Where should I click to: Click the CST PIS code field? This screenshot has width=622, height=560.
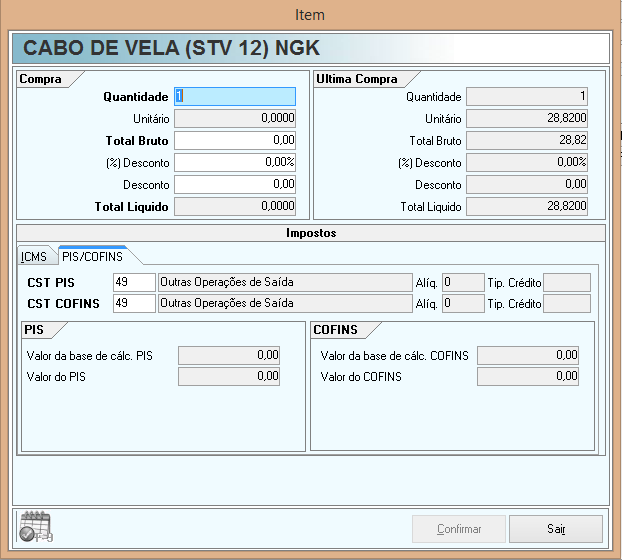pyautogui.click(x=134, y=282)
